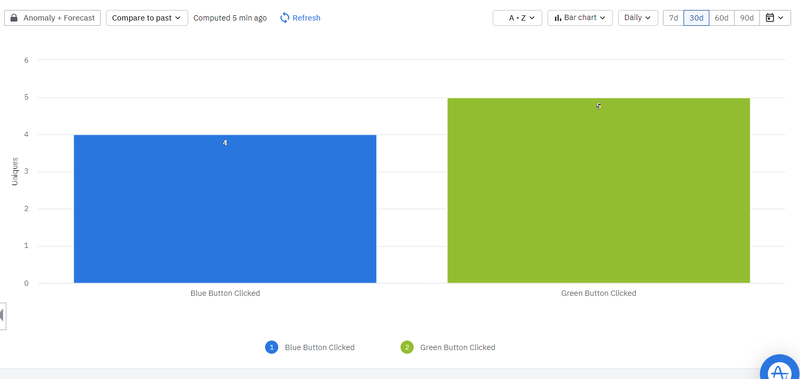Click Blue Button Clicked legend label
This screenshot has width=800, height=379.
point(319,347)
